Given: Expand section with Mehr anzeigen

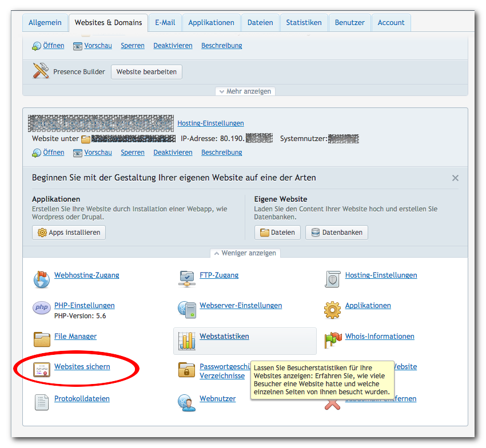Looking at the screenshot, I should point(245,91).
